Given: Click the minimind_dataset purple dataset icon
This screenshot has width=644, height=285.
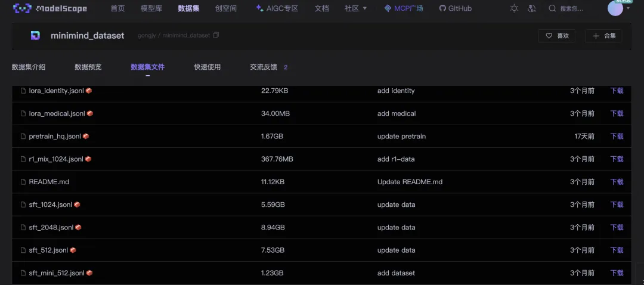Looking at the screenshot, I should [x=35, y=36].
